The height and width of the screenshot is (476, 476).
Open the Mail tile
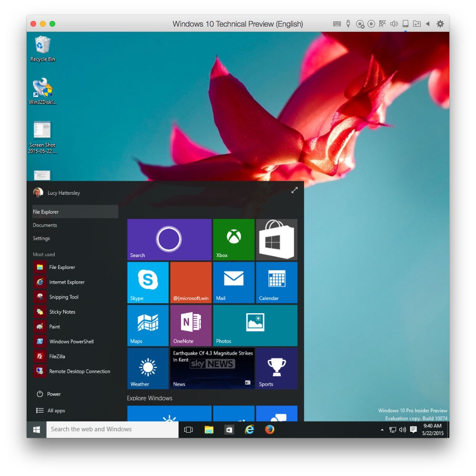click(x=234, y=282)
